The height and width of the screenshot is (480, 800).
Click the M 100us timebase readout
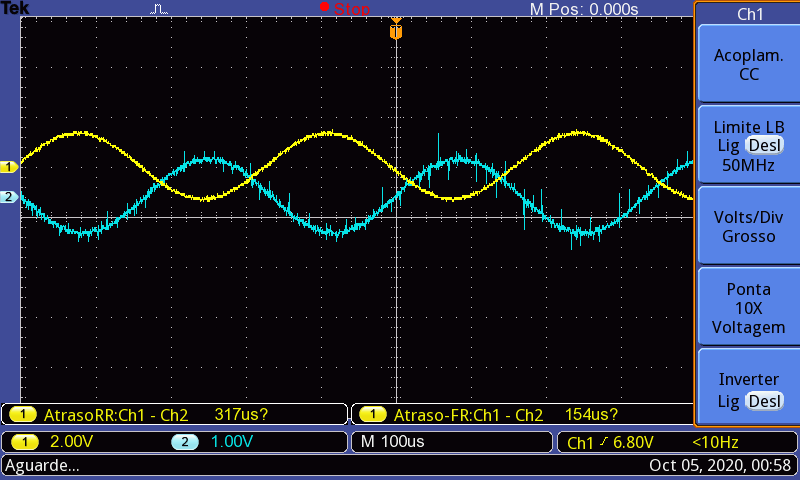392,441
